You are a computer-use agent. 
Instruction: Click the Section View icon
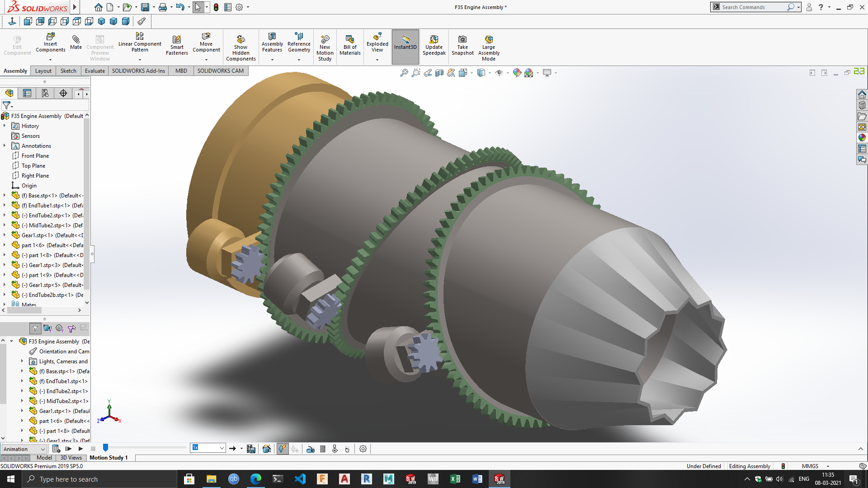(x=439, y=73)
